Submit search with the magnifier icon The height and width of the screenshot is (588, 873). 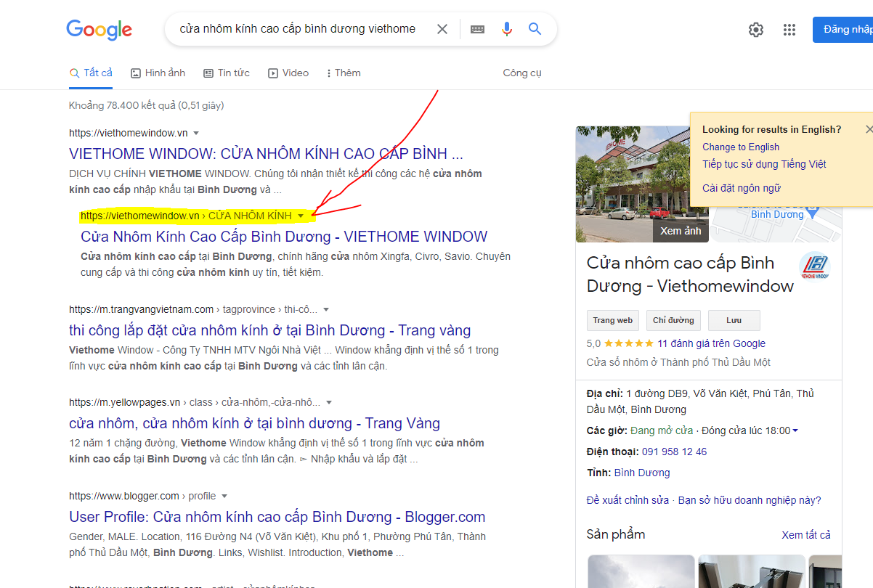point(535,29)
